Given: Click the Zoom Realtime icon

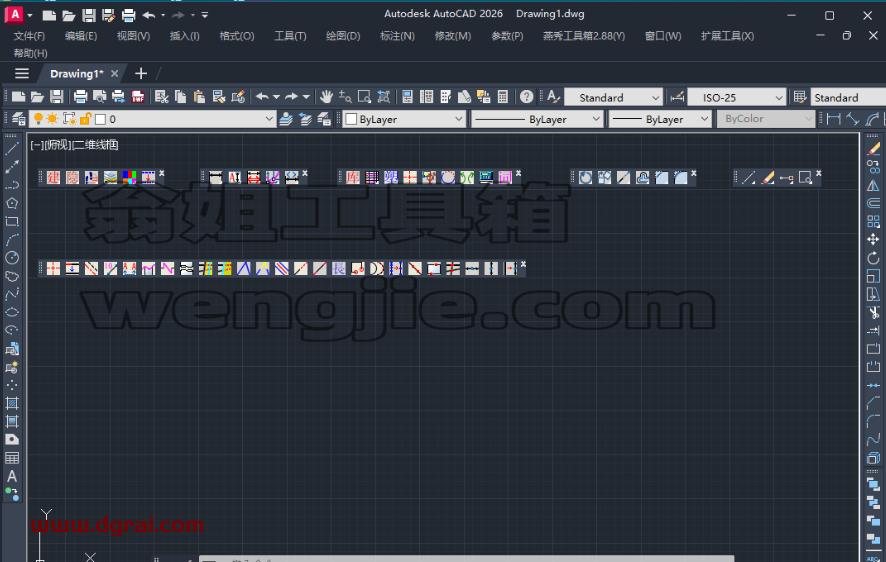Looking at the screenshot, I should 345,97.
